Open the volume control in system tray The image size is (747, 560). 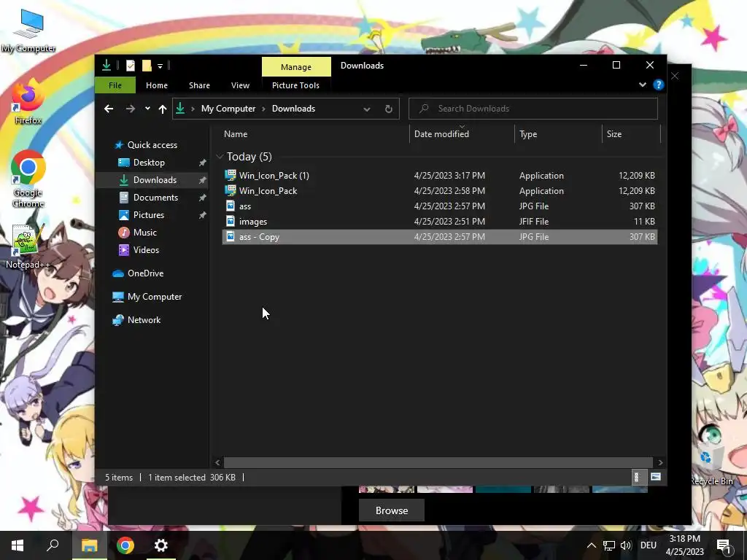click(x=625, y=545)
